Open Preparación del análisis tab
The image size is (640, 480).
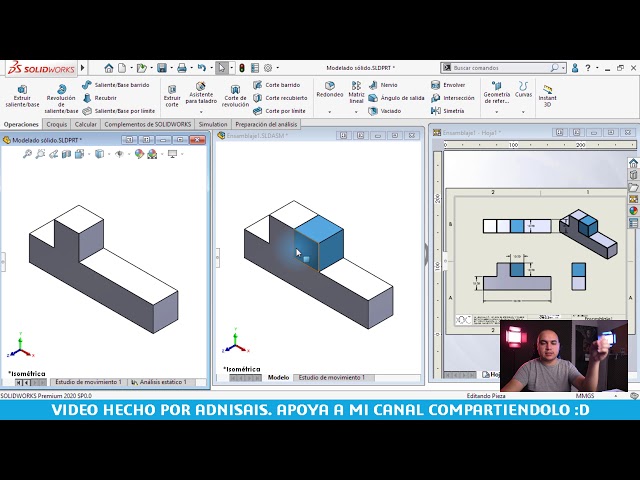coord(266,124)
